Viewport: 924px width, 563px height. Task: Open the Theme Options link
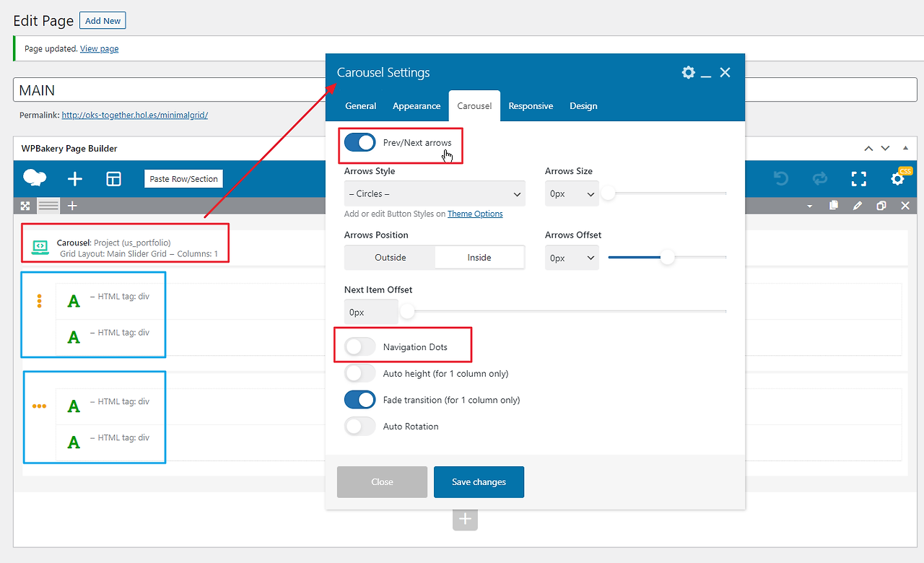pyautogui.click(x=475, y=214)
